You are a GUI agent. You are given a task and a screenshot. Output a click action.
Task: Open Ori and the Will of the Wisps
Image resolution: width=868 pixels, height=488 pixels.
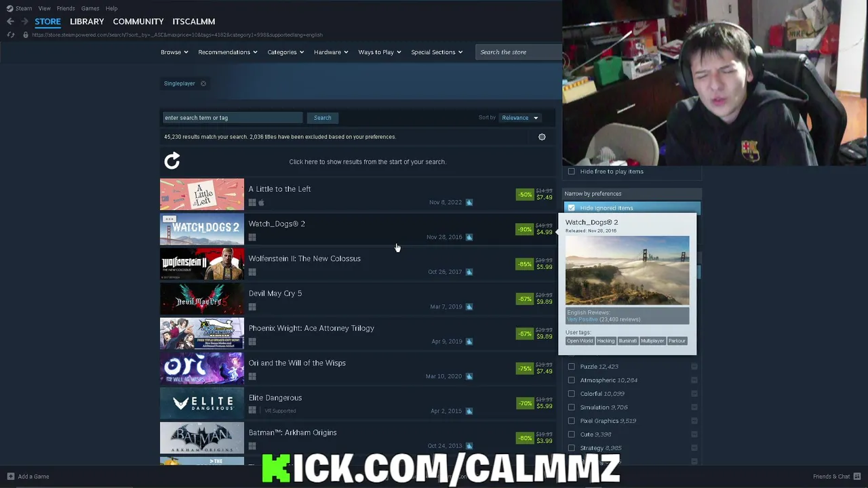357,369
